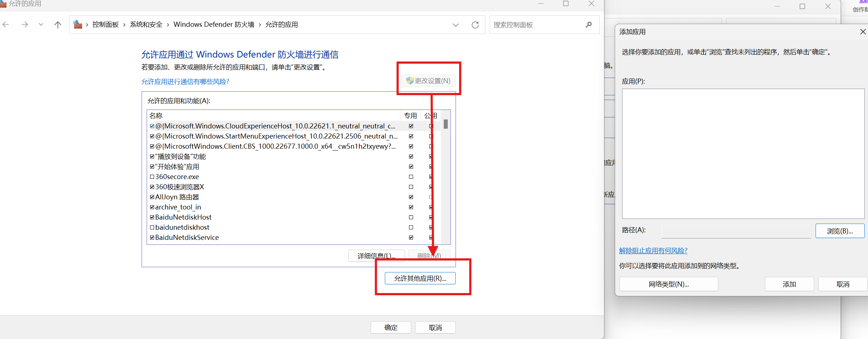Toggle archive_tool_in checkbox

pos(152,207)
